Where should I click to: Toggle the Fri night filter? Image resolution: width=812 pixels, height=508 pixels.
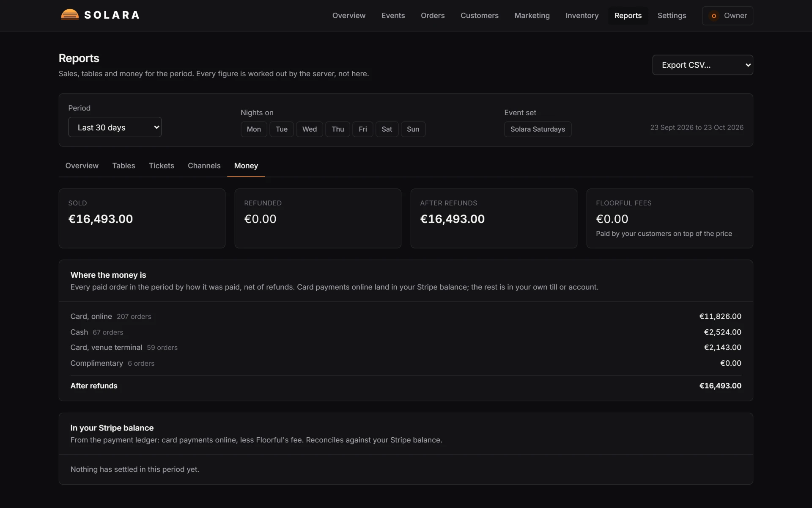click(363, 129)
